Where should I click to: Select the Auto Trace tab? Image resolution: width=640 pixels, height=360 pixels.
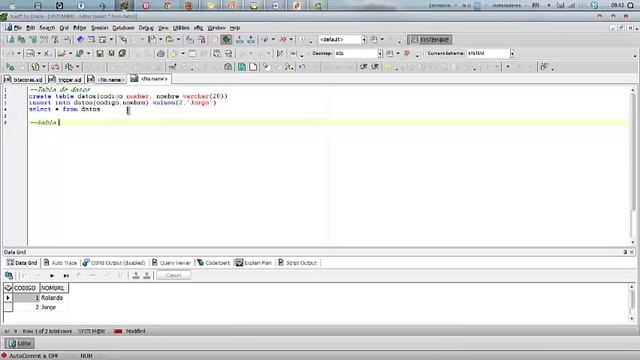pos(60,263)
